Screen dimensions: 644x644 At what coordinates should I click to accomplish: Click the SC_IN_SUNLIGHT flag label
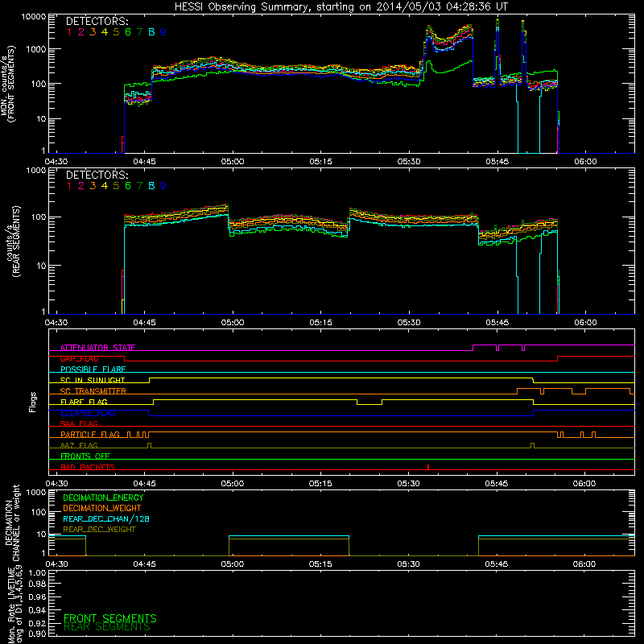[x=93, y=380]
